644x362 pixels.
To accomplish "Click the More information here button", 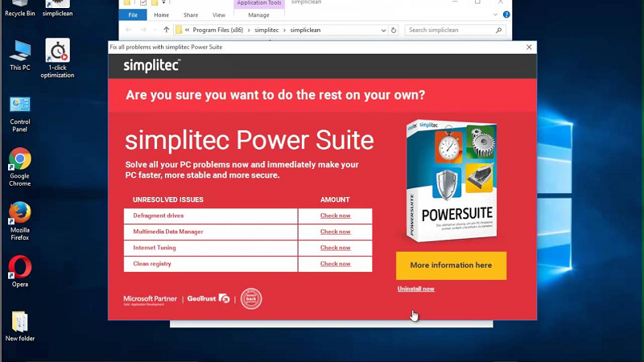I will click(451, 265).
